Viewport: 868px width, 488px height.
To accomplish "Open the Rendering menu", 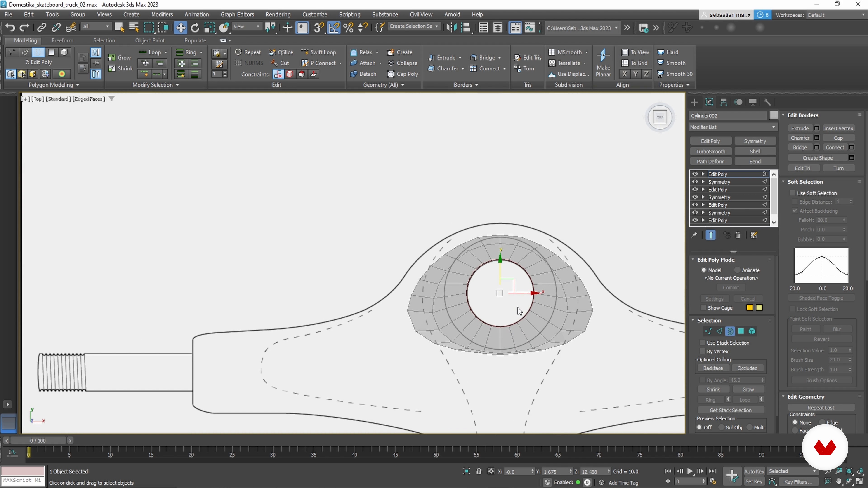I will click(278, 14).
